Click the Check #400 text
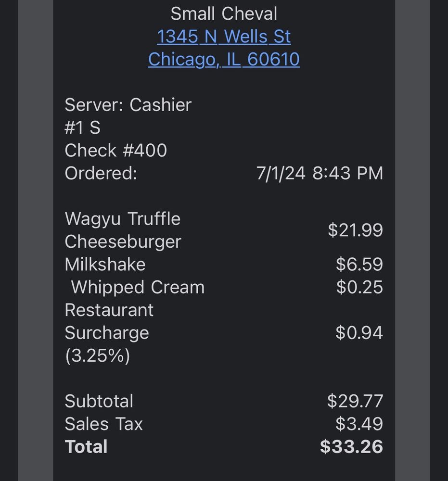 tap(116, 151)
